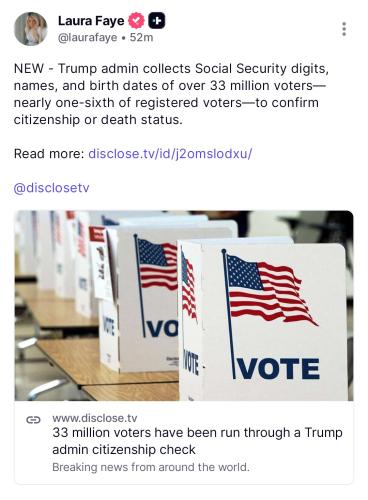Screen dimensions: 368x500
Task: Open the Laura Faye display name
Action: pos(91,21)
